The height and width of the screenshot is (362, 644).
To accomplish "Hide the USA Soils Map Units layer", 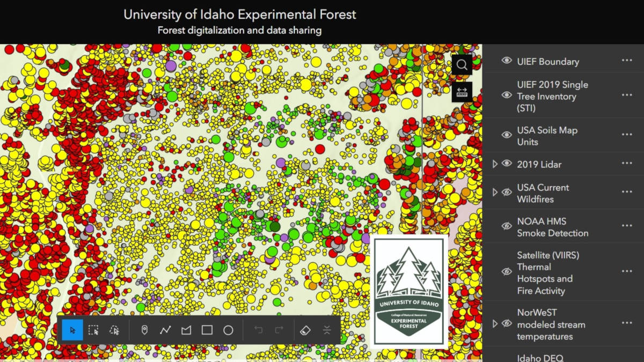I will (x=507, y=135).
